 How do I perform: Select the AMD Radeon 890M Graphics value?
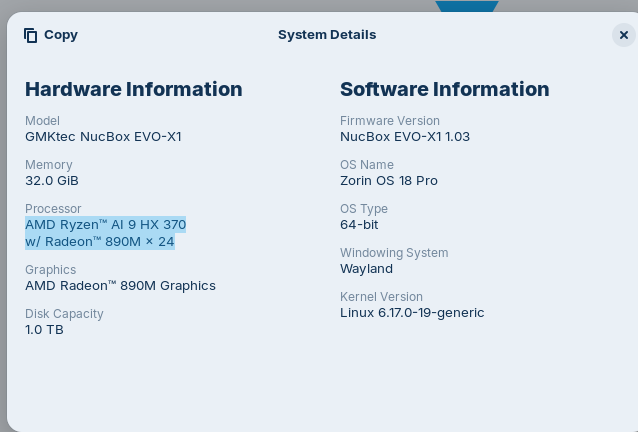tap(120, 286)
